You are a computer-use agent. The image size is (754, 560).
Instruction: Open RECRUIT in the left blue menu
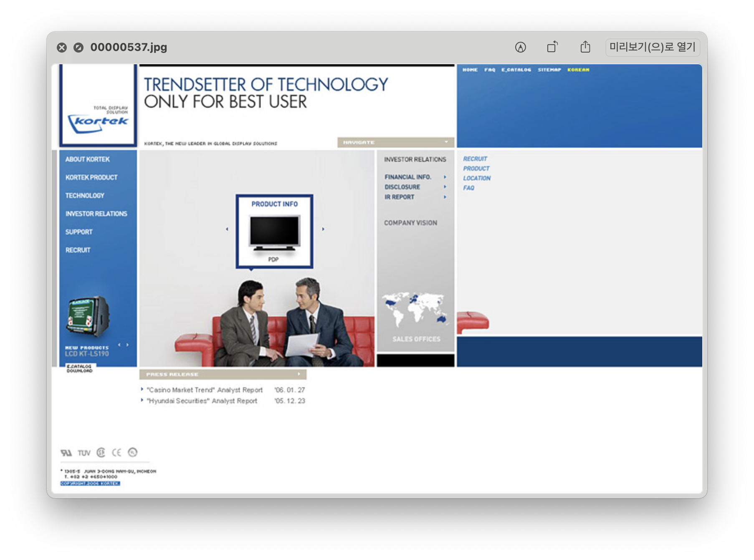click(x=78, y=250)
